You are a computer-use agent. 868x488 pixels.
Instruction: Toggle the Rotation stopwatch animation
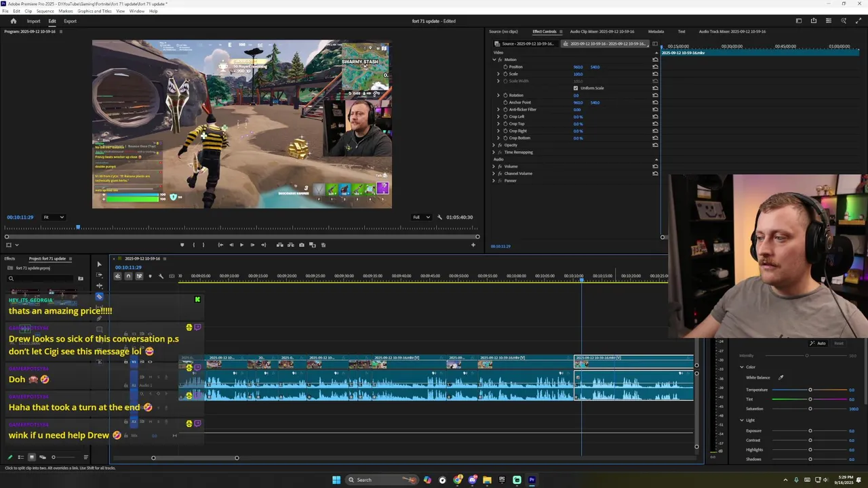click(x=505, y=95)
